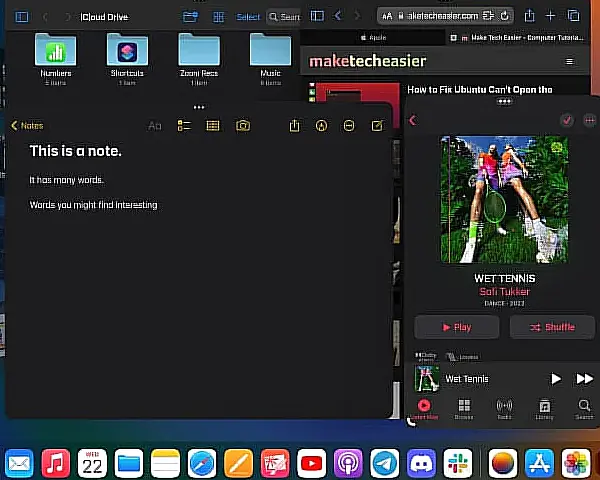Insert a checklist in the note
Image resolution: width=600 pixels, height=480 pixels.
click(184, 126)
